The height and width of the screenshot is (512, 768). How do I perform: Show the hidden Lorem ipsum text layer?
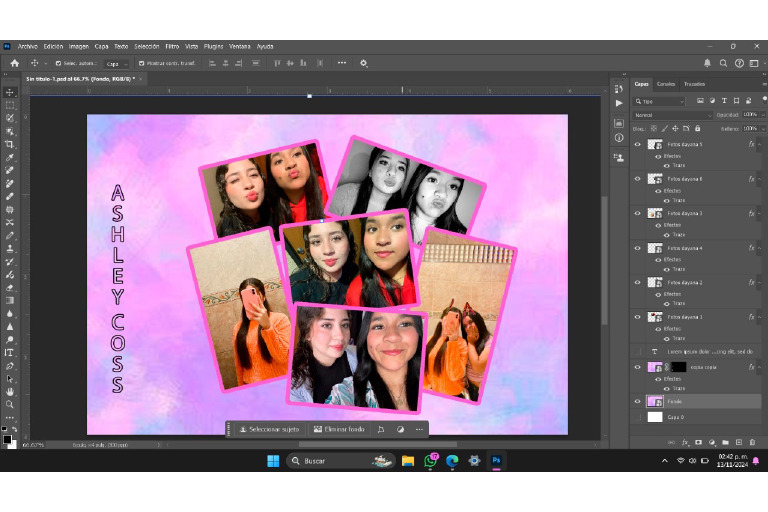637,351
